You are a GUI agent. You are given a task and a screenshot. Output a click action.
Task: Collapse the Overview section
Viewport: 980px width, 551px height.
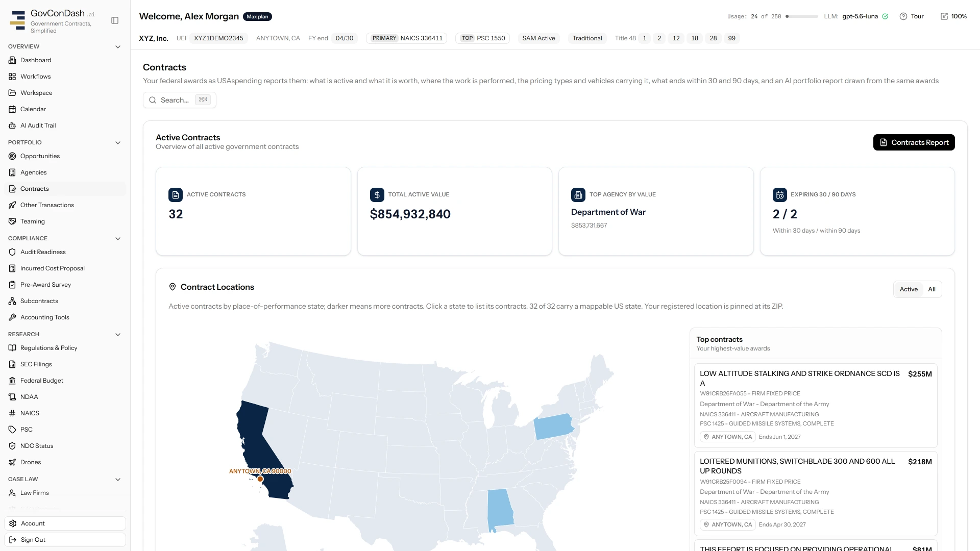click(x=118, y=47)
